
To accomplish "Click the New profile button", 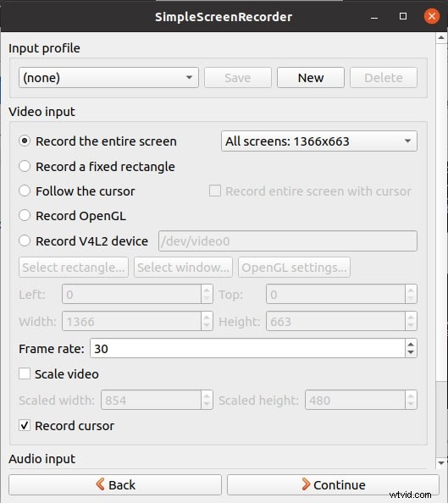I will click(311, 78).
